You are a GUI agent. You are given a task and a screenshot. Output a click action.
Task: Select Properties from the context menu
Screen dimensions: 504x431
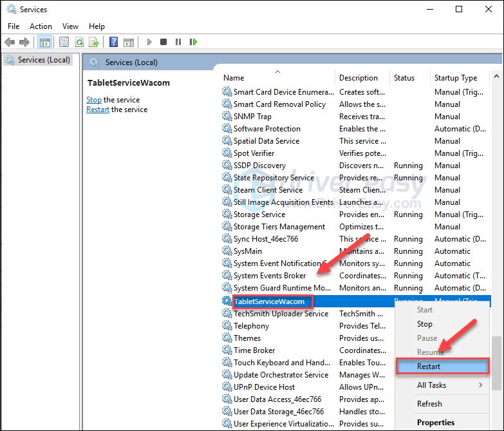(436, 423)
